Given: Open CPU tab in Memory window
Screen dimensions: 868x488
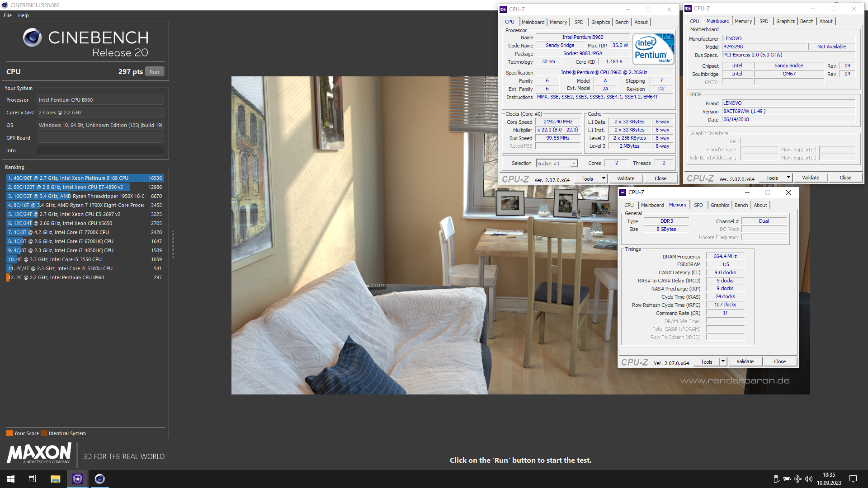Looking at the screenshot, I should 629,205.
